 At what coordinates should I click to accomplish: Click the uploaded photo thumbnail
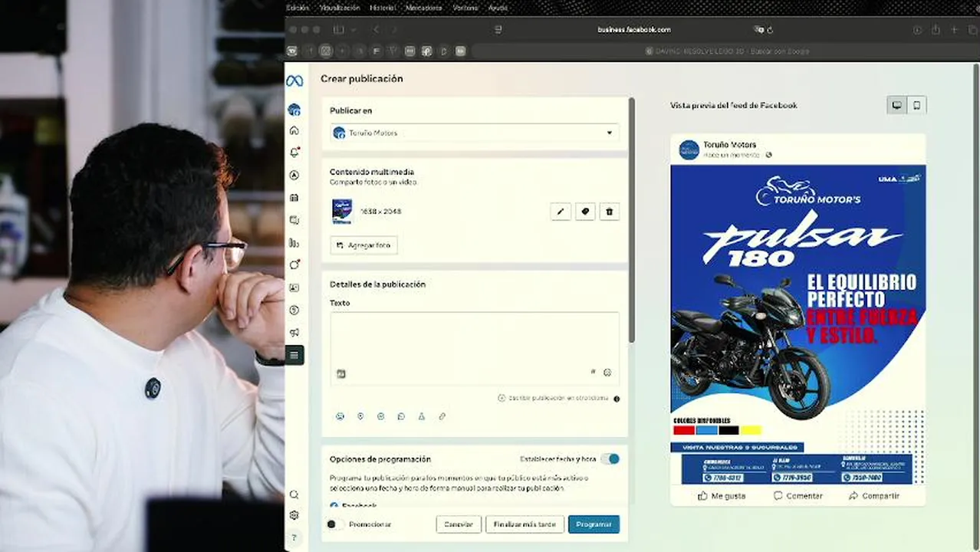pyautogui.click(x=342, y=212)
